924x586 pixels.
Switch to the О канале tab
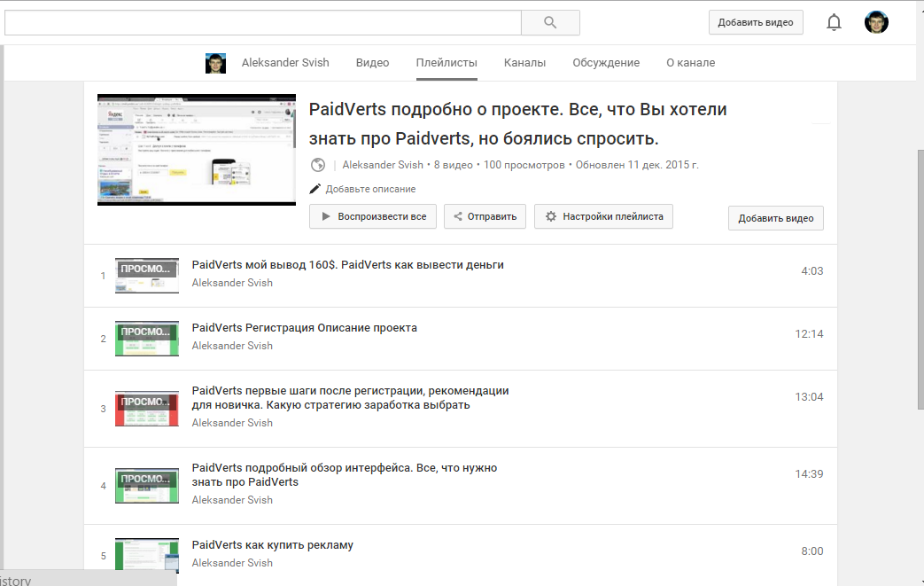coord(691,62)
